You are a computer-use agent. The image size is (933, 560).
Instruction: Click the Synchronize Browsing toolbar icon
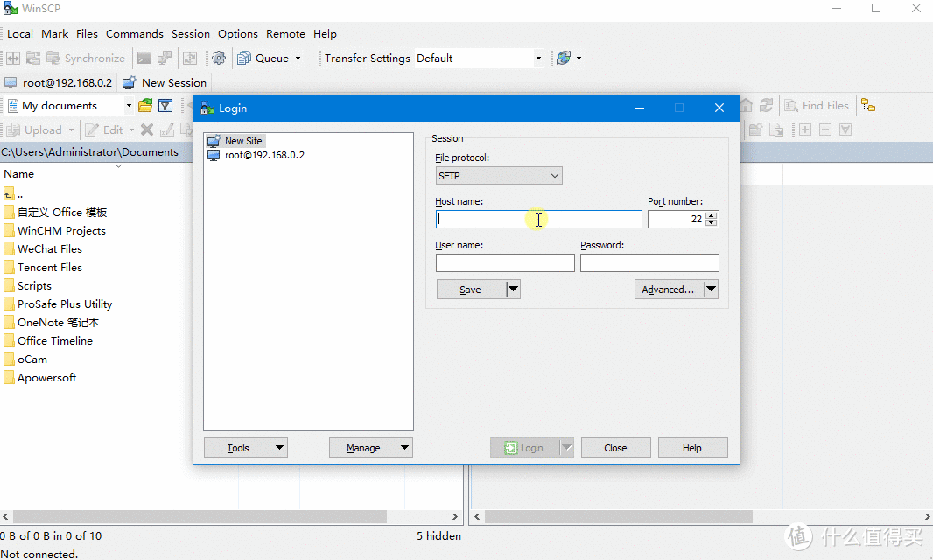pos(33,58)
